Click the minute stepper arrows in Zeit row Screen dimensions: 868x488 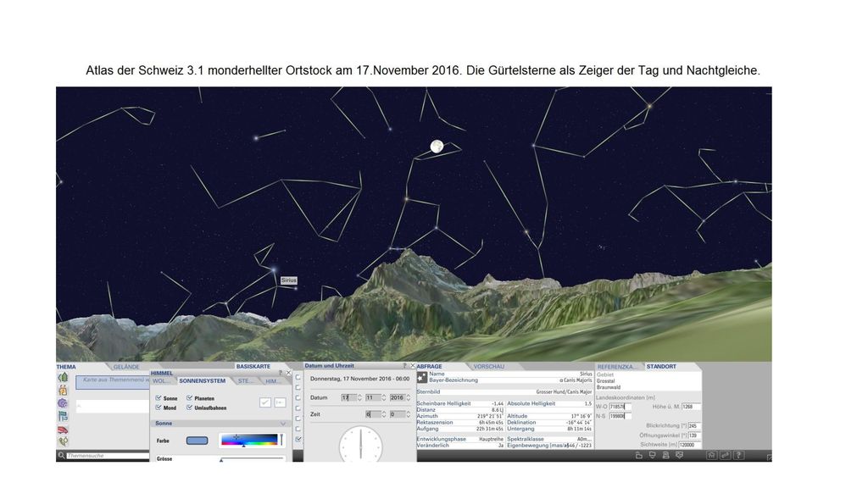point(409,413)
